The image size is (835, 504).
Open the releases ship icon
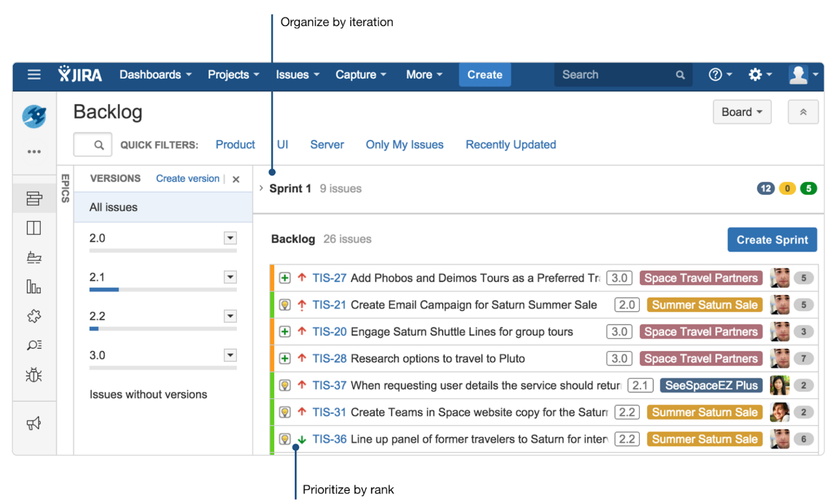click(34, 257)
